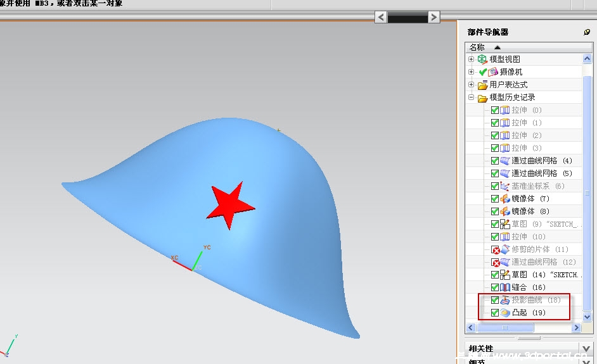597x364 pixels.
Task: Enable the 修剪的片体 (11) suppressed checkbox
Action: click(x=496, y=250)
